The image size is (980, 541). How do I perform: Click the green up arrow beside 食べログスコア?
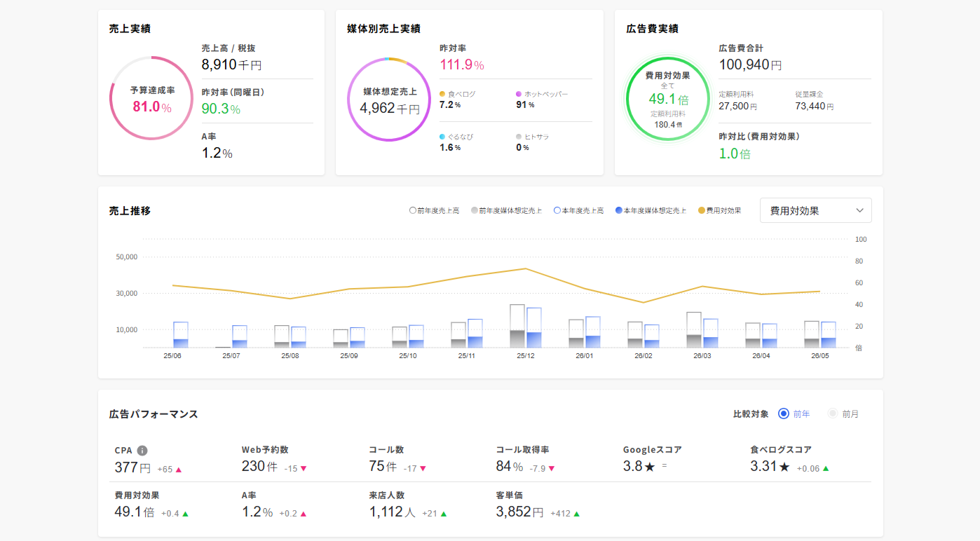click(826, 469)
